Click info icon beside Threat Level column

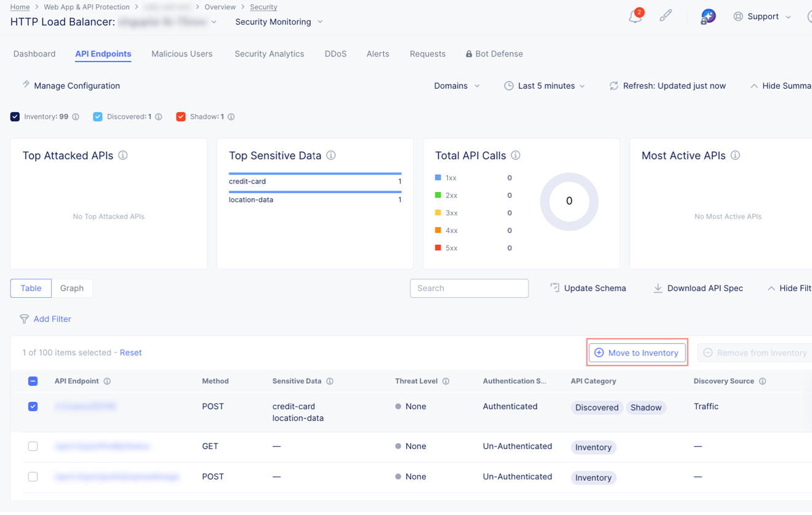point(446,381)
